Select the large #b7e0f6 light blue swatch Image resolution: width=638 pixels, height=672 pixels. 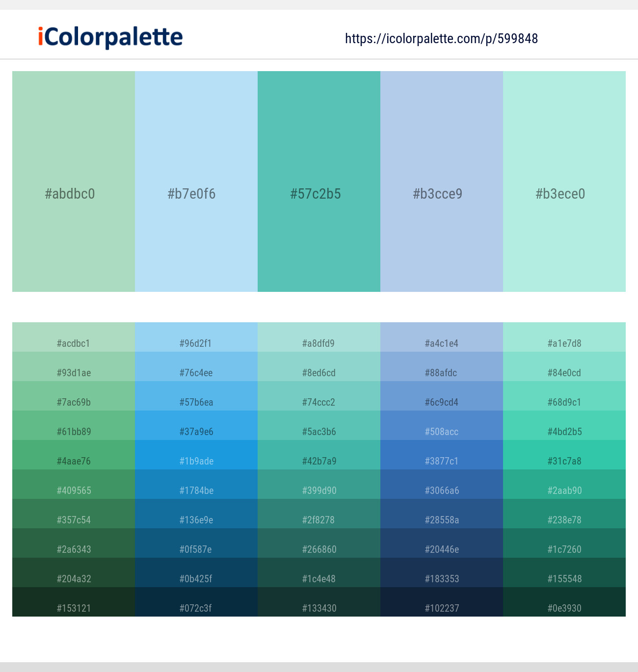tap(196, 181)
